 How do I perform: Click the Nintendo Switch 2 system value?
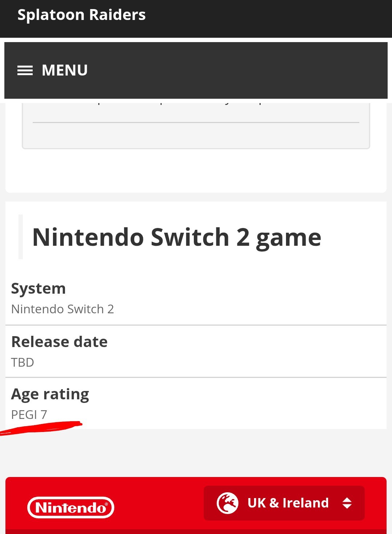(x=62, y=309)
